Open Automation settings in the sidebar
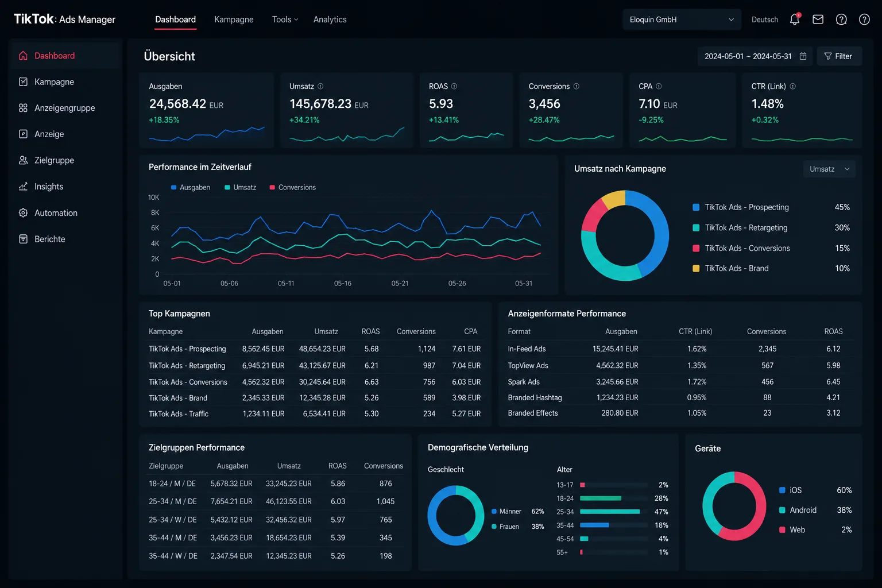This screenshot has height=588, width=882. point(64,213)
